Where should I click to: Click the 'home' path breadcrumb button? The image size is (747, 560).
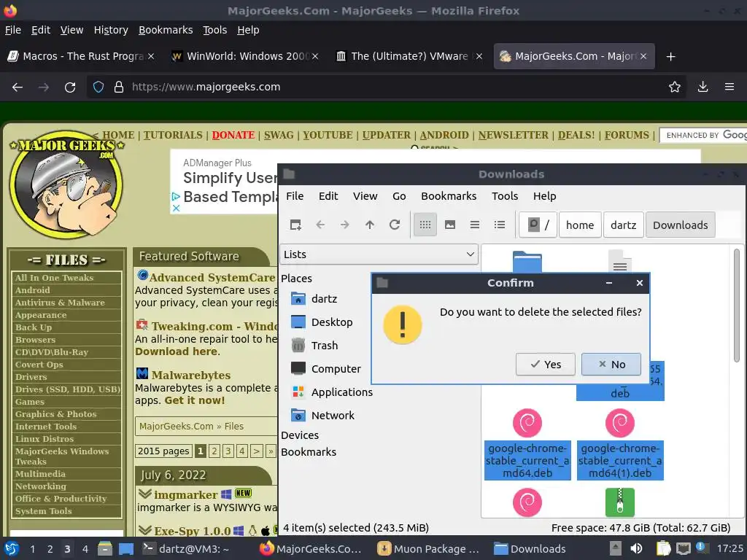coord(580,225)
